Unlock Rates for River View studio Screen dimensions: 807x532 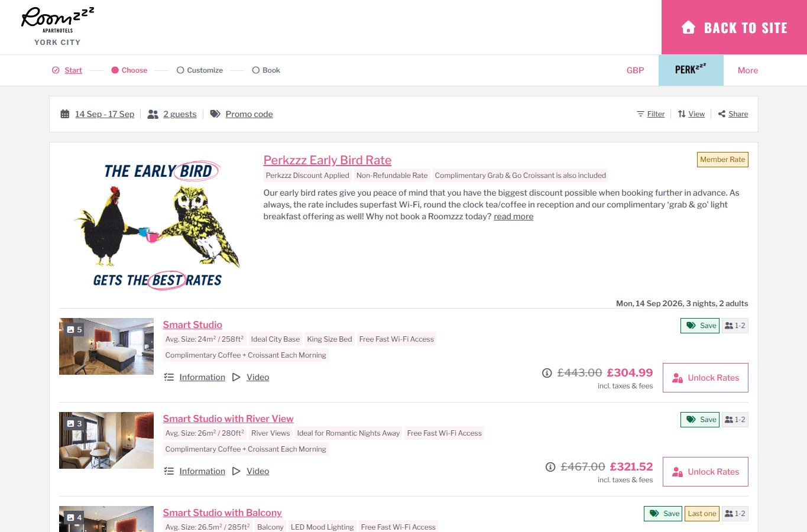(705, 472)
